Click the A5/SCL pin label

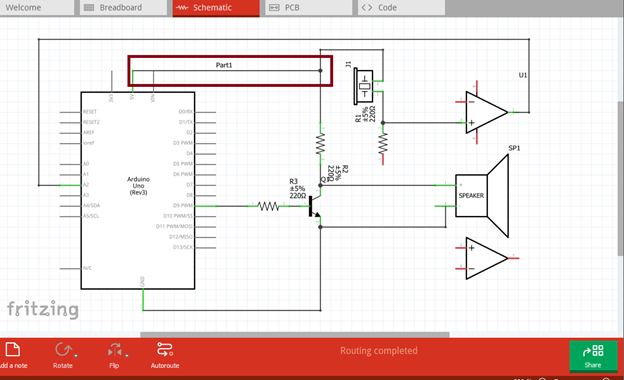[91, 216]
